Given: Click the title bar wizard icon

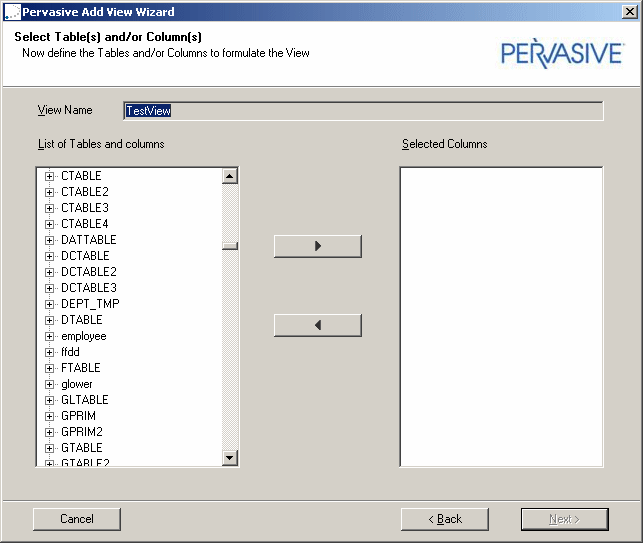Looking at the screenshot, I should pyautogui.click(x=11, y=12).
